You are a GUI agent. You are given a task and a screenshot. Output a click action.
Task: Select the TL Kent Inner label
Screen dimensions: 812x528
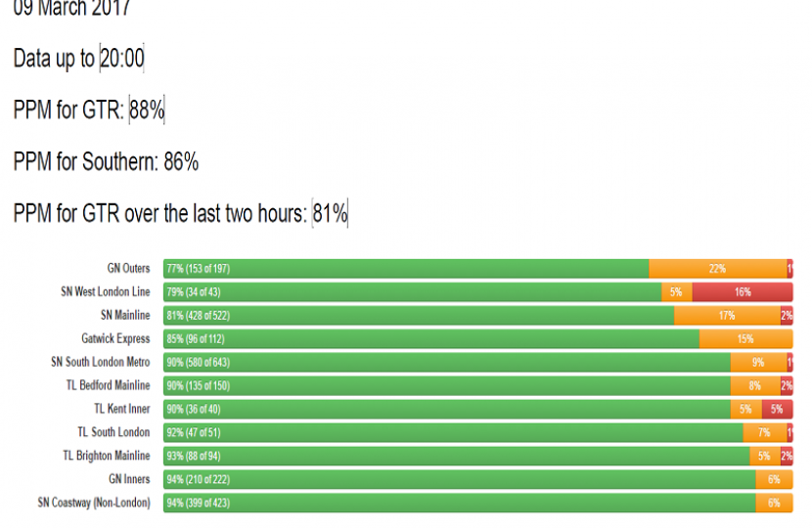tap(121, 409)
